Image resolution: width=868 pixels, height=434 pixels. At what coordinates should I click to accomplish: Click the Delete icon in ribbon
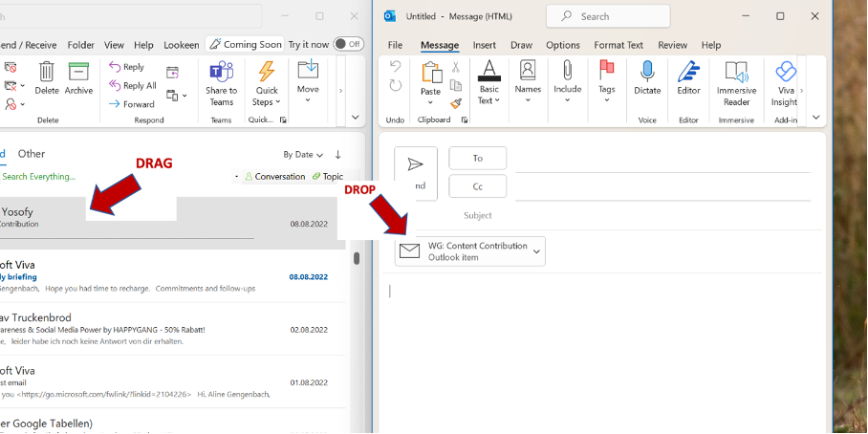[47, 73]
